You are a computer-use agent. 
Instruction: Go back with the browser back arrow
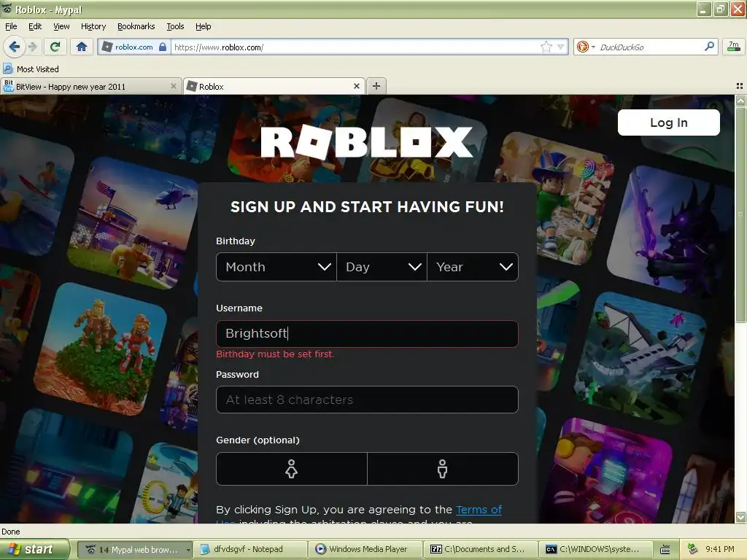tap(14, 47)
